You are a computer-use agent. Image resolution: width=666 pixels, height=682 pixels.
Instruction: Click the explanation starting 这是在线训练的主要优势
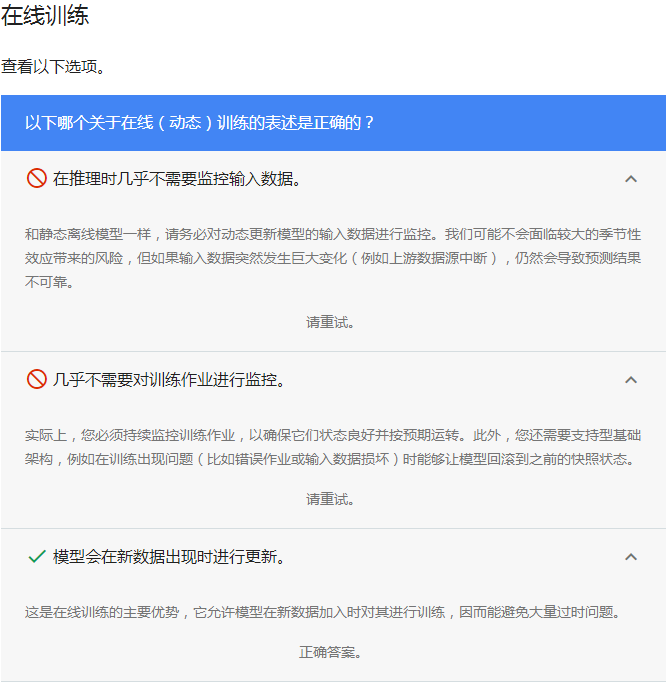[322, 612]
